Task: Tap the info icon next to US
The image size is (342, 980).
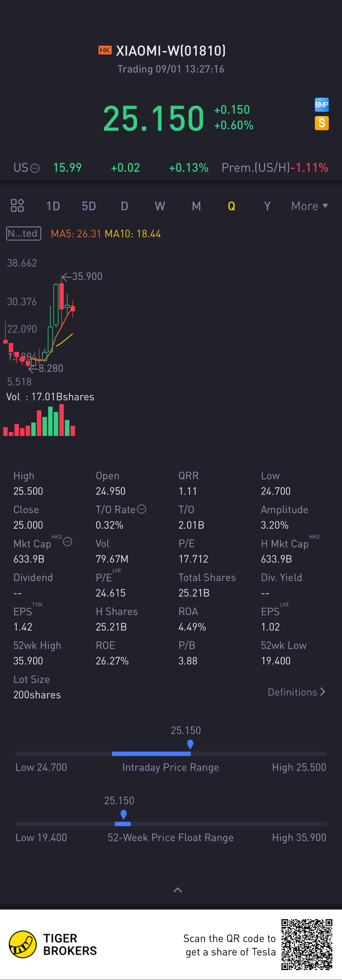Action: pos(35,168)
